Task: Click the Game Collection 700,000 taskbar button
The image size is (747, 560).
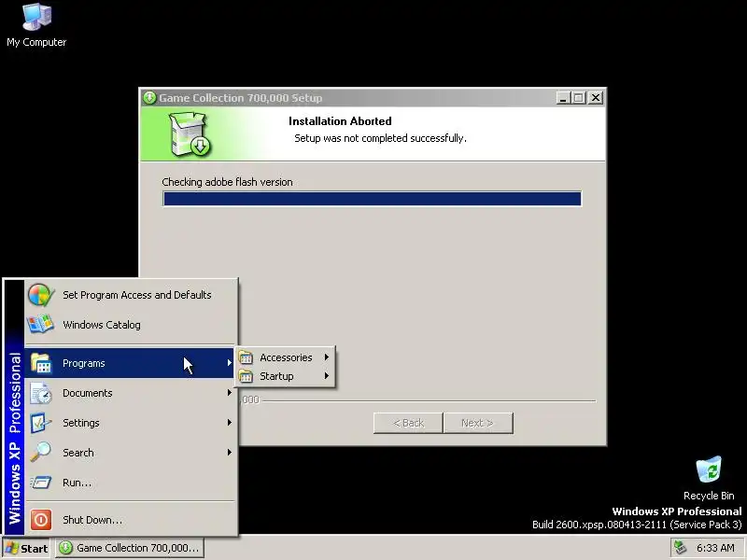Action: click(130, 548)
